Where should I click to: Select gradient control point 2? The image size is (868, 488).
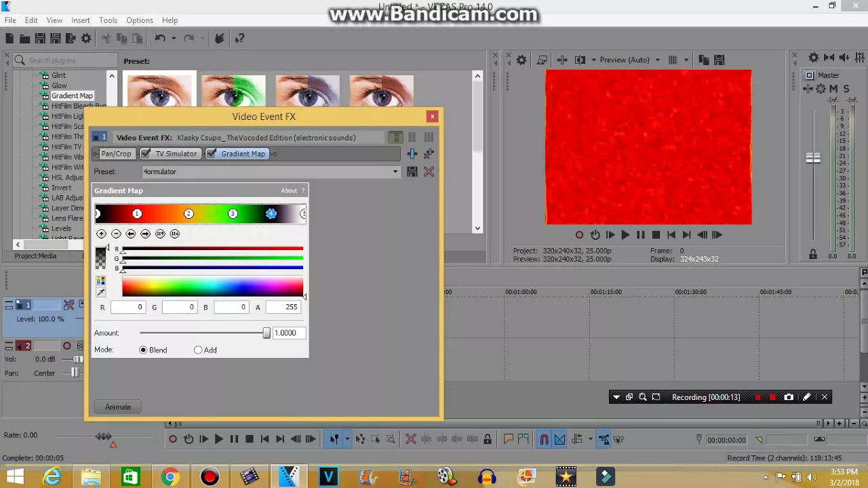(189, 213)
